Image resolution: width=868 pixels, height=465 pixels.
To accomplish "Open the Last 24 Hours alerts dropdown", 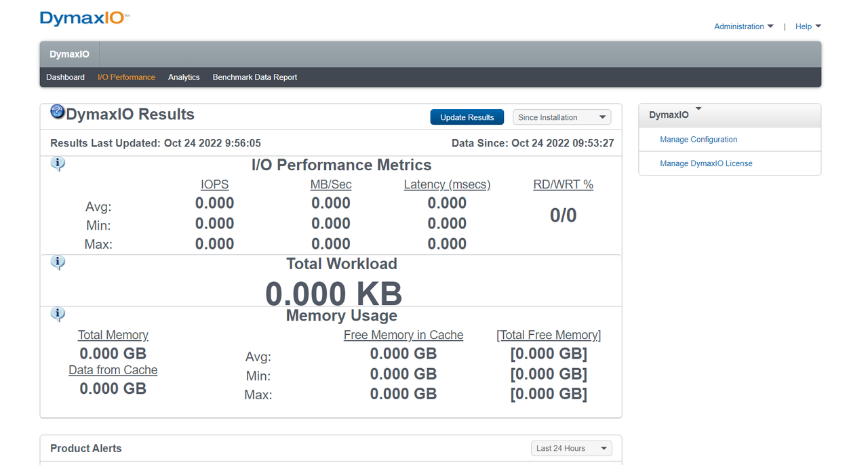I will click(x=571, y=448).
